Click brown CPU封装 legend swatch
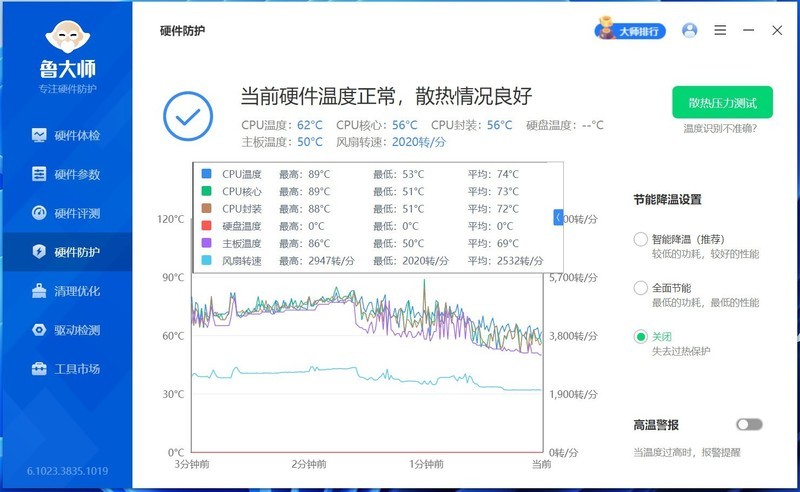 tap(206, 208)
